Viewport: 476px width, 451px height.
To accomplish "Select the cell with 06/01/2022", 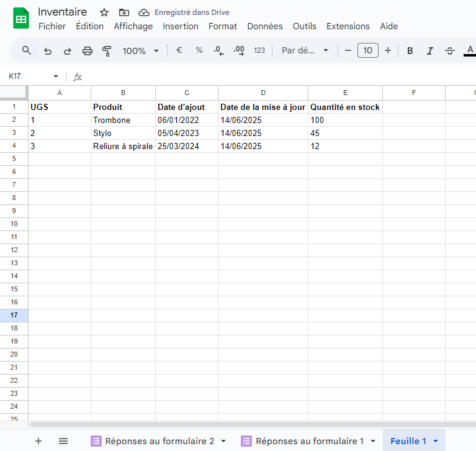I will (187, 120).
